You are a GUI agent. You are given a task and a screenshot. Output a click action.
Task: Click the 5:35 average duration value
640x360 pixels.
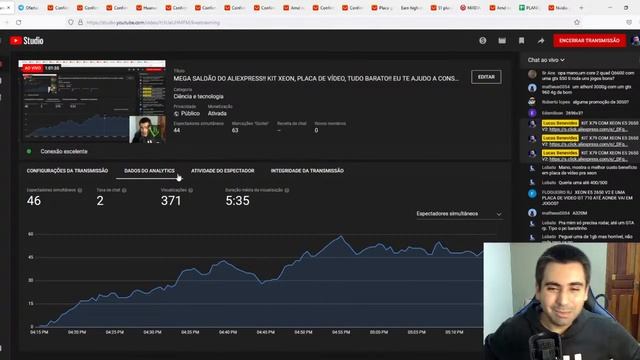click(x=237, y=201)
